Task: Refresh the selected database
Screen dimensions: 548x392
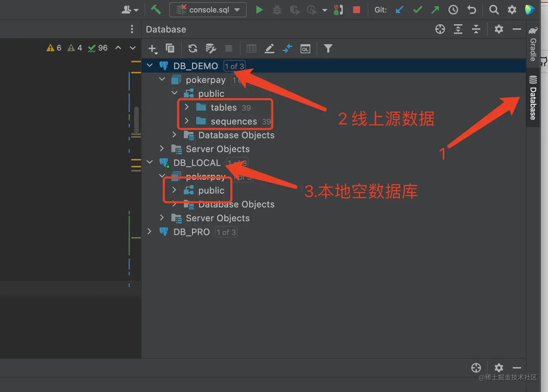Action: [x=193, y=48]
